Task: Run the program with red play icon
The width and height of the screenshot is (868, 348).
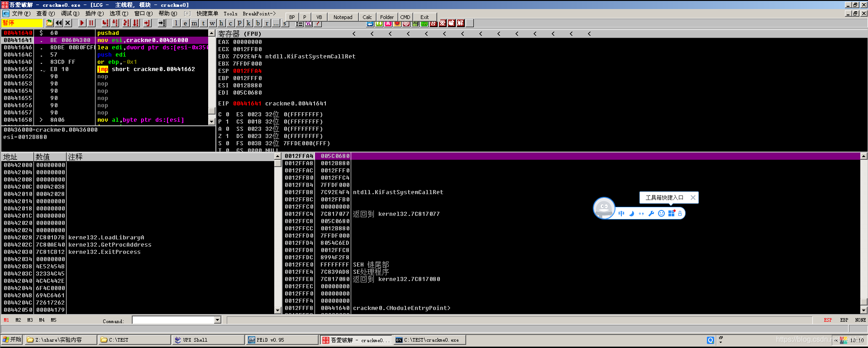Action: (82, 23)
